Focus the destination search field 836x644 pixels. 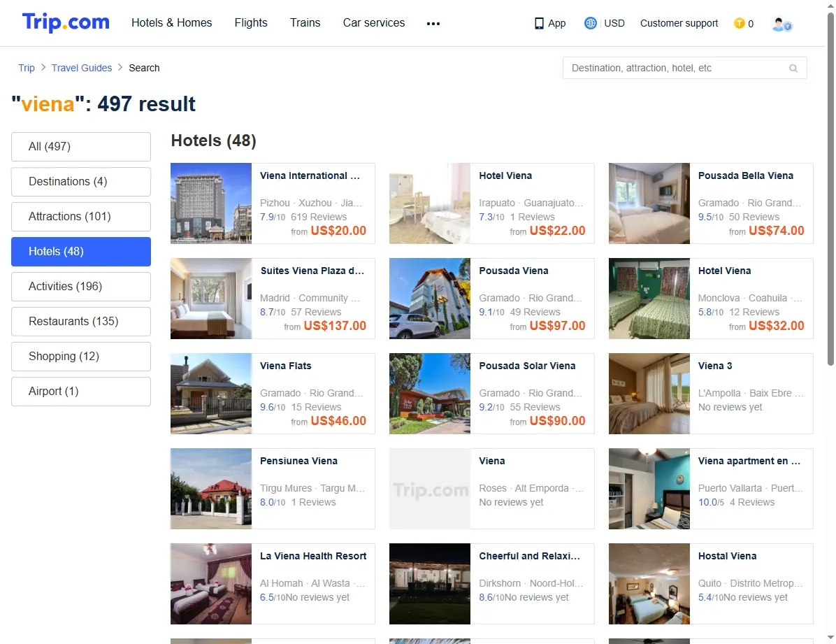(684, 68)
